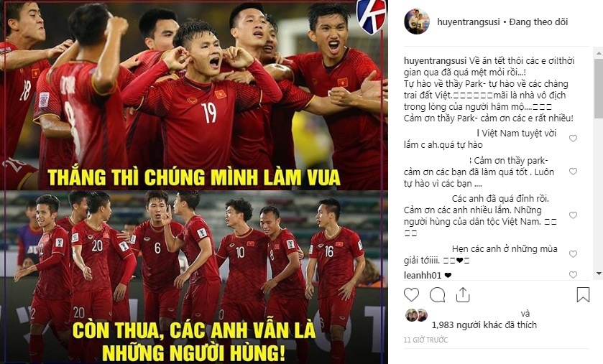
Task: Click the huyentrangsusi name in the caption
Action: [x=436, y=60]
